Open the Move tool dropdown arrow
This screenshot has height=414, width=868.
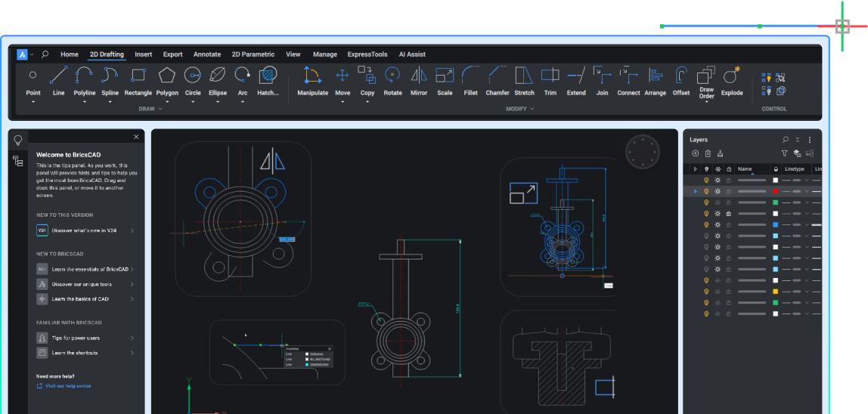(x=343, y=102)
